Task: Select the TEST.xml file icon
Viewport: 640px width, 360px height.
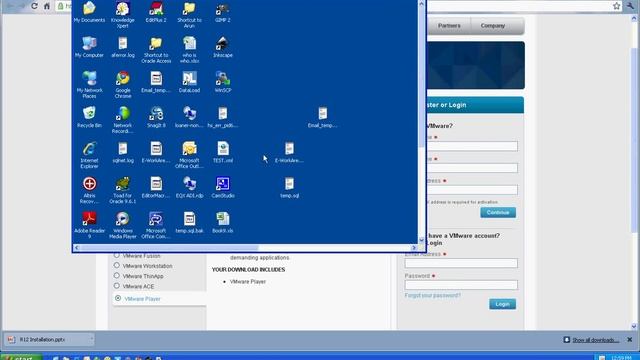Action: 223,152
